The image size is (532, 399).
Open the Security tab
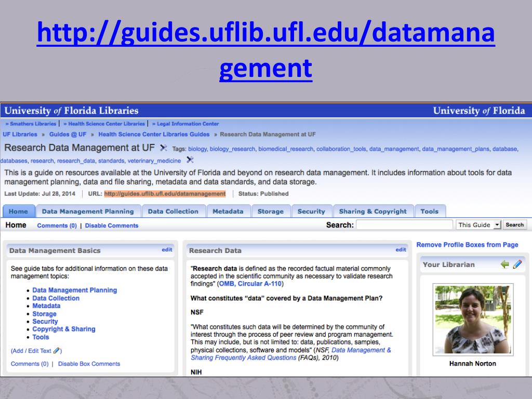311,211
